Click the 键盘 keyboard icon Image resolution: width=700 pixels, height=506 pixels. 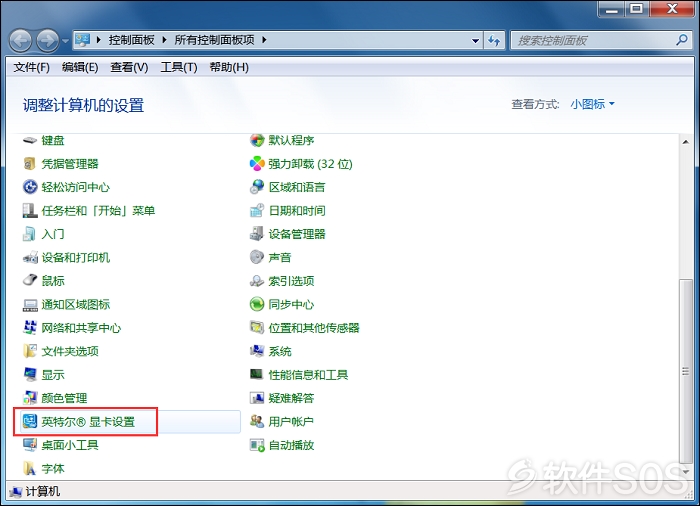pos(30,141)
